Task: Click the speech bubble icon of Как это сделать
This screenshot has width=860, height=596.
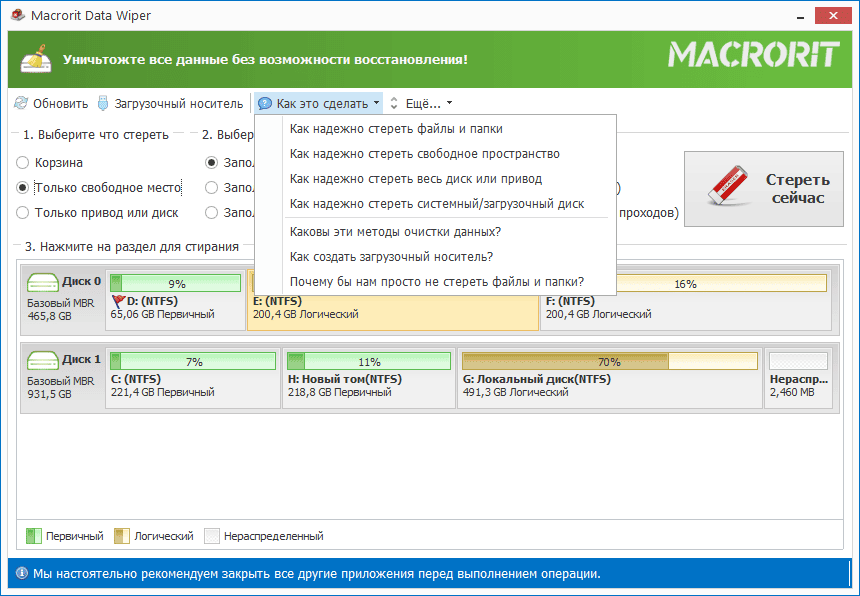Action: [x=265, y=103]
